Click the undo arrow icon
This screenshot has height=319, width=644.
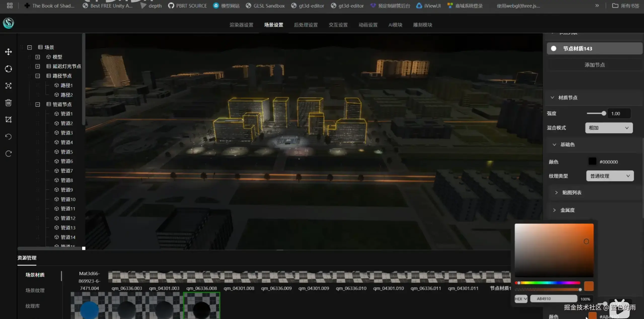8,136
